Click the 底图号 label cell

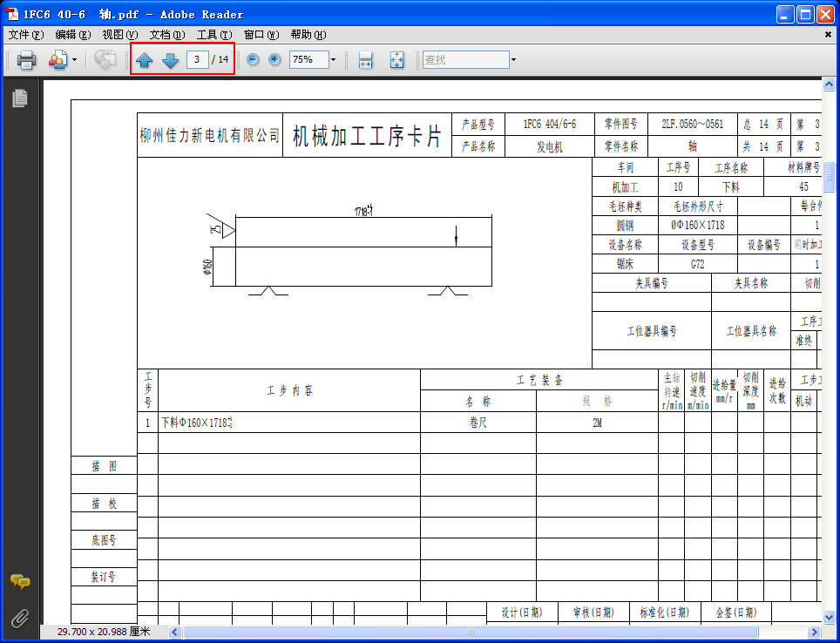(x=104, y=541)
